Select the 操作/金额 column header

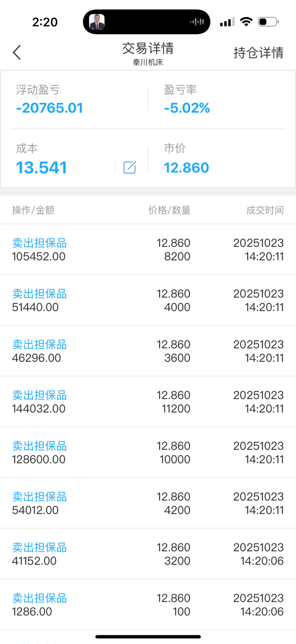click(x=33, y=210)
